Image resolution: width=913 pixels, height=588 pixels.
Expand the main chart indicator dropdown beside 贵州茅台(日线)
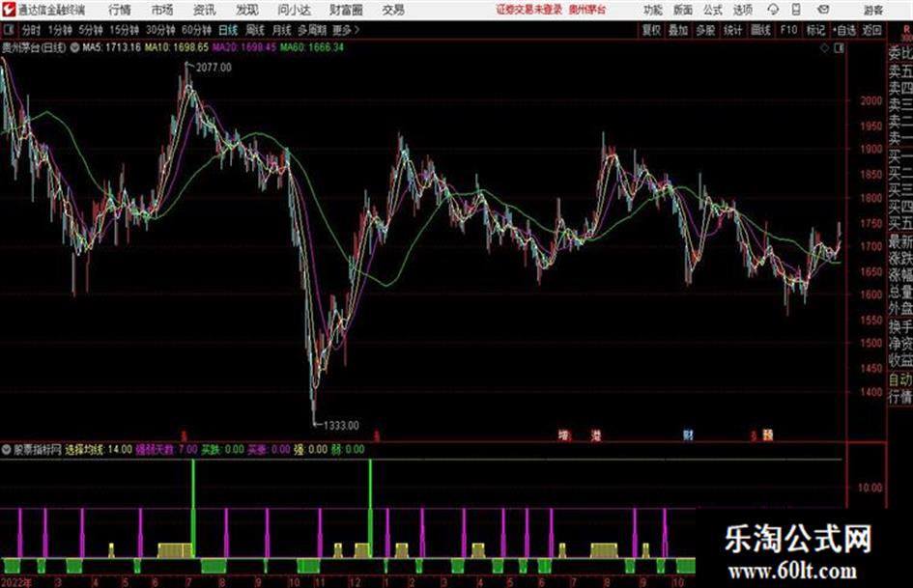[74, 47]
